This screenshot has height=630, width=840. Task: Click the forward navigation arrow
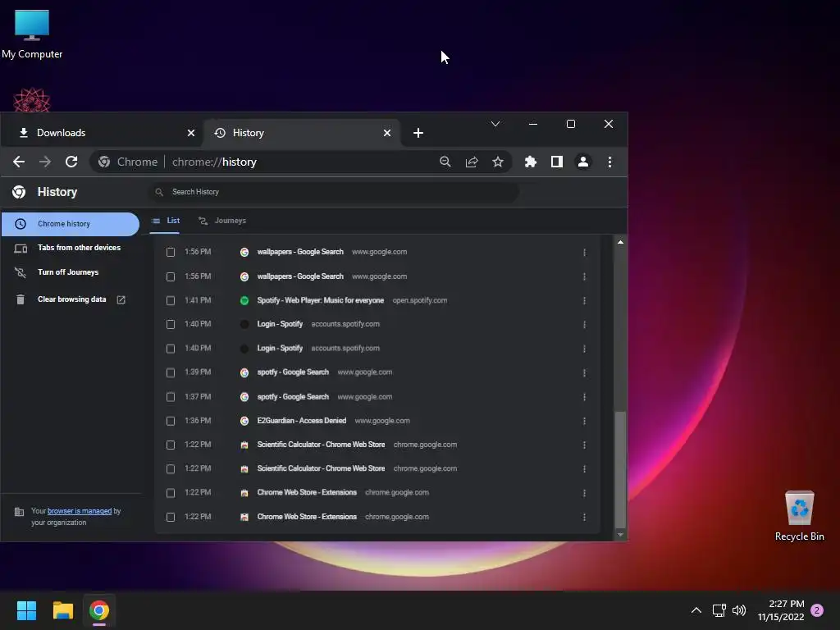coord(45,162)
